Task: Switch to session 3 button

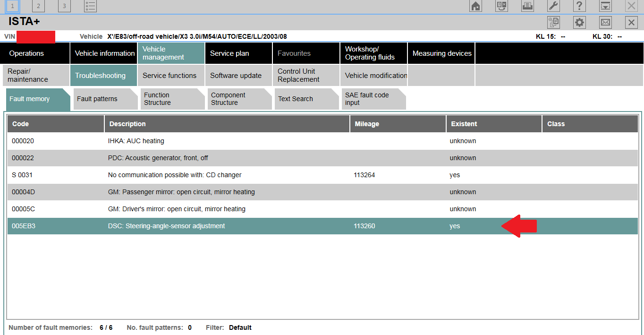Action: [x=64, y=6]
